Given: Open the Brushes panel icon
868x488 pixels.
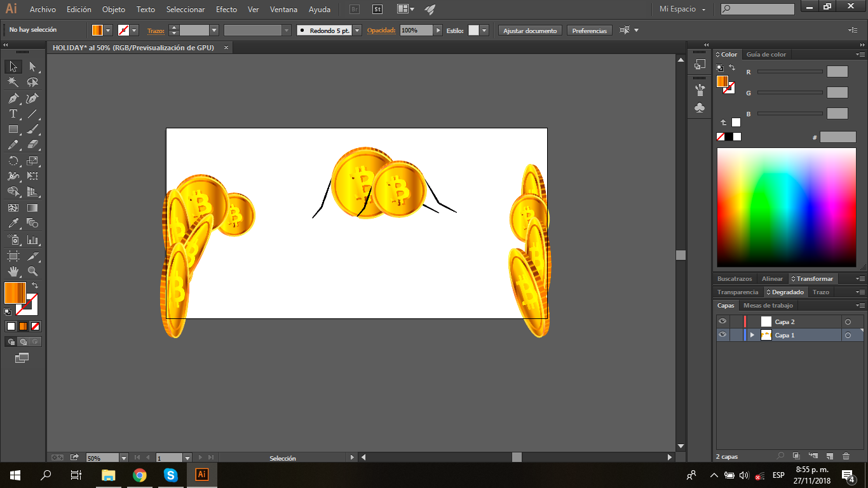Looking at the screenshot, I should (700, 89).
